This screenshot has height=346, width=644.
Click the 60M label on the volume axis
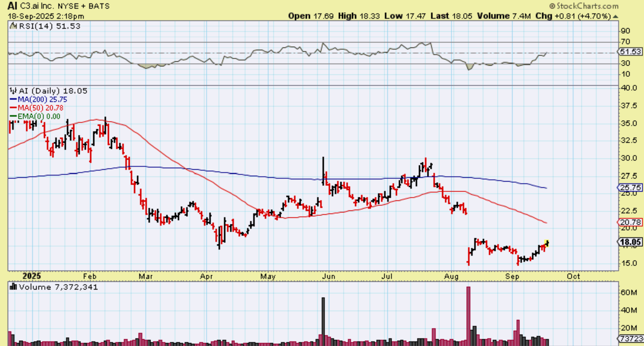(x=629, y=292)
